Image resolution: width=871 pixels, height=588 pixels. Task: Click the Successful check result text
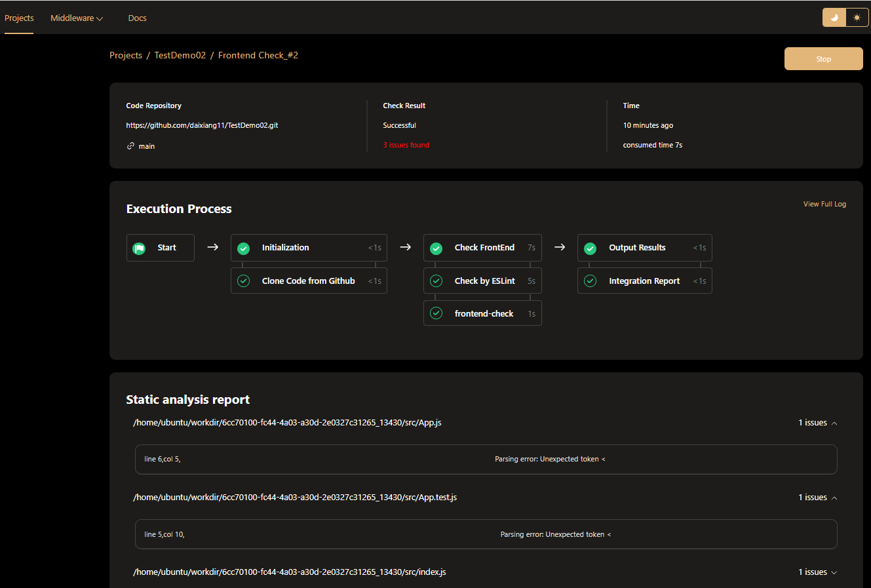(400, 125)
